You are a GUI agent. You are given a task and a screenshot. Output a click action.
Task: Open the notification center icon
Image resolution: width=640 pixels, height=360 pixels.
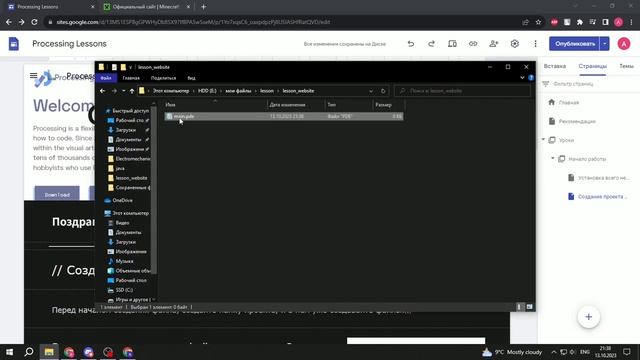(627, 352)
